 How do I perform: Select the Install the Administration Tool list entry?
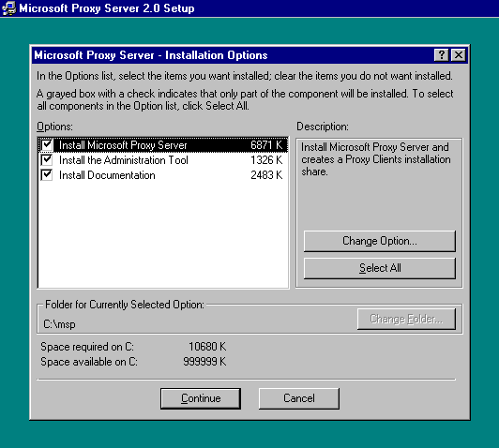[163, 160]
